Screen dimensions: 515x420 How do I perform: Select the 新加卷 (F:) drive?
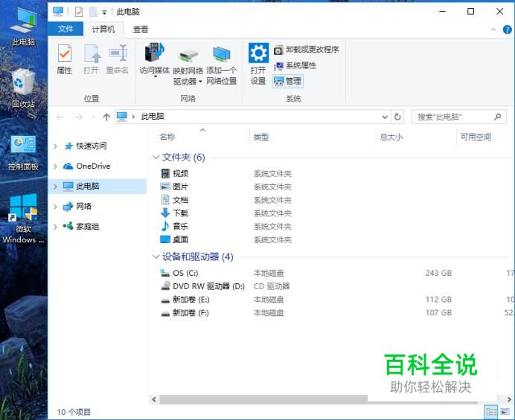[185, 313]
